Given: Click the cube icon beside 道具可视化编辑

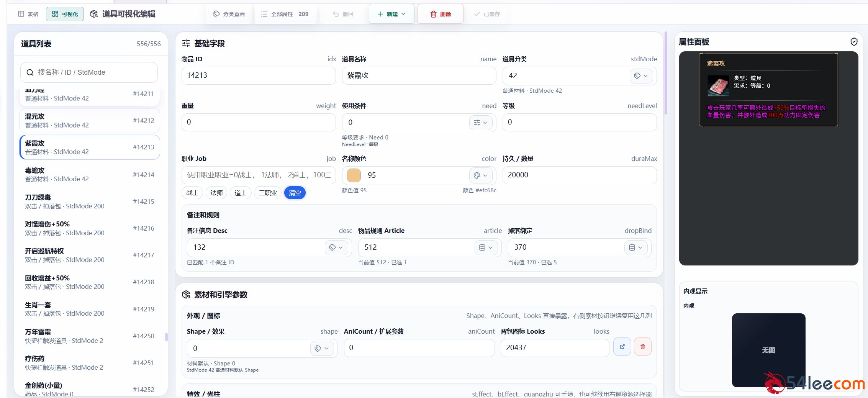Looking at the screenshot, I should click(x=94, y=14).
